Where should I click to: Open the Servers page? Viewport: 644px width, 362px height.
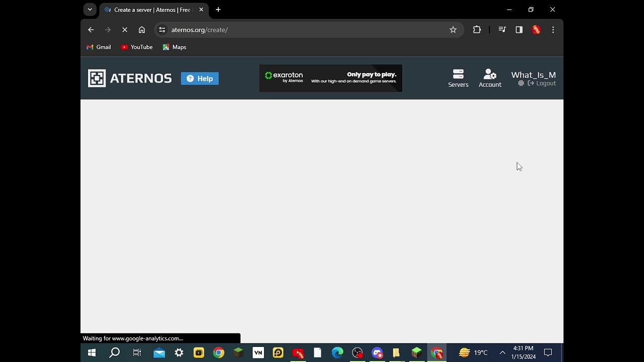click(458, 78)
